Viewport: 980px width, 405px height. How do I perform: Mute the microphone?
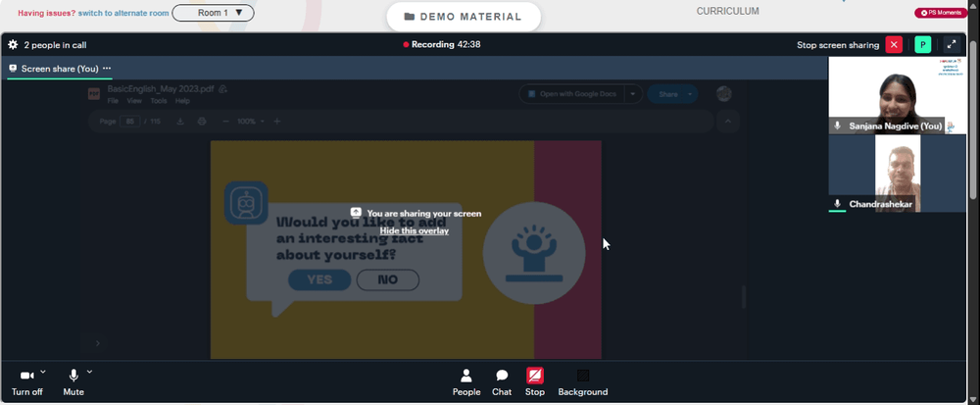coord(73,382)
